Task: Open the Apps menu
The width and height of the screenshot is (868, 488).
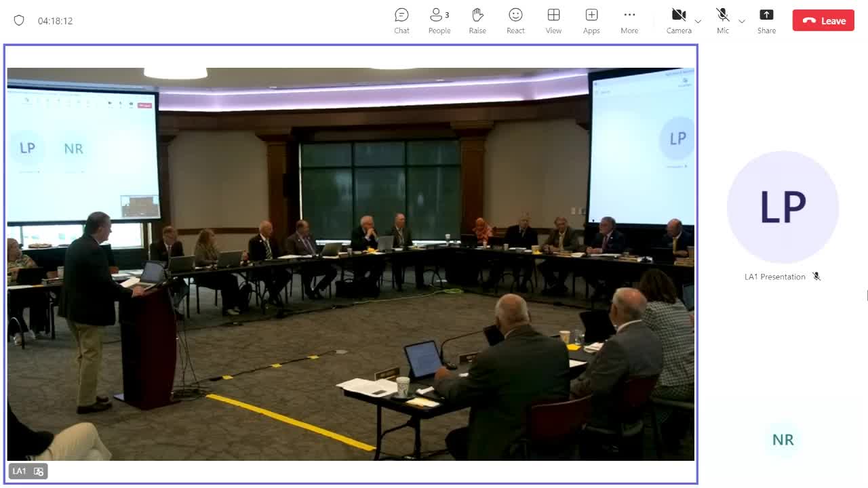Action: pyautogui.click(x=591, y=21)
